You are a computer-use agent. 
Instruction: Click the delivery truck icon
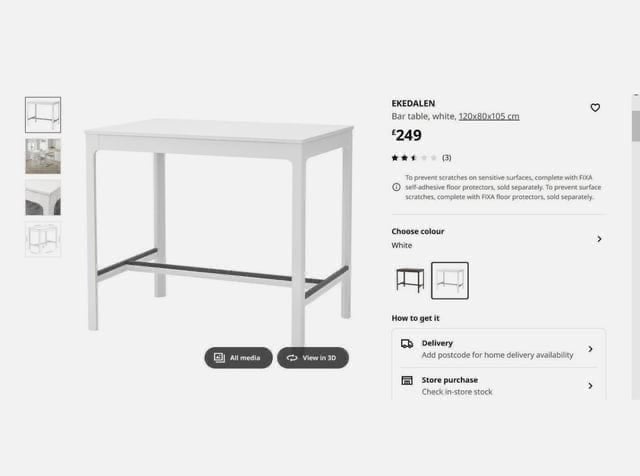point(407,344)
